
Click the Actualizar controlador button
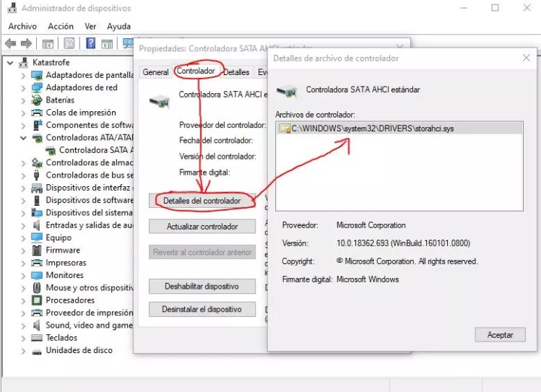click(202, 227)
